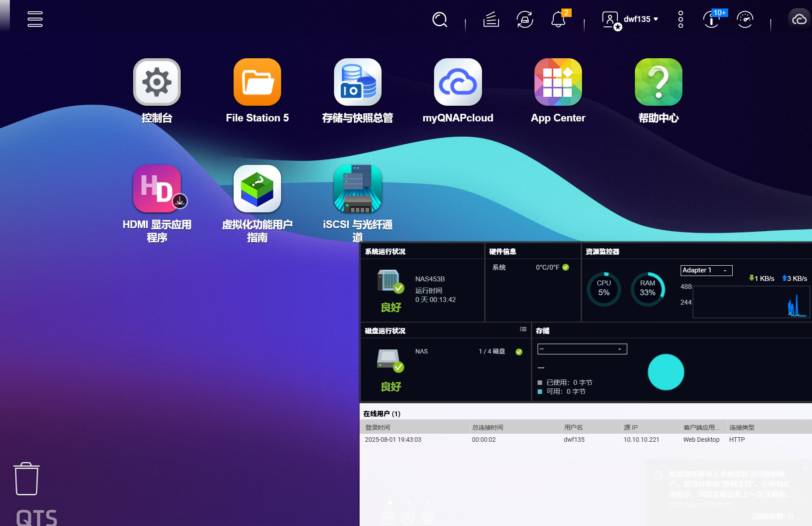Screen dimensions: 812x526
Task: Open 系统运行状况 widget header
Action: (x=385, y=251)
